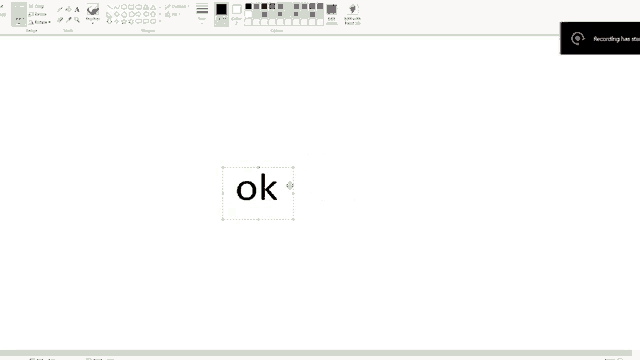Click the Recording has started notification
Screen dimensions: 640x360
[600, 38]
